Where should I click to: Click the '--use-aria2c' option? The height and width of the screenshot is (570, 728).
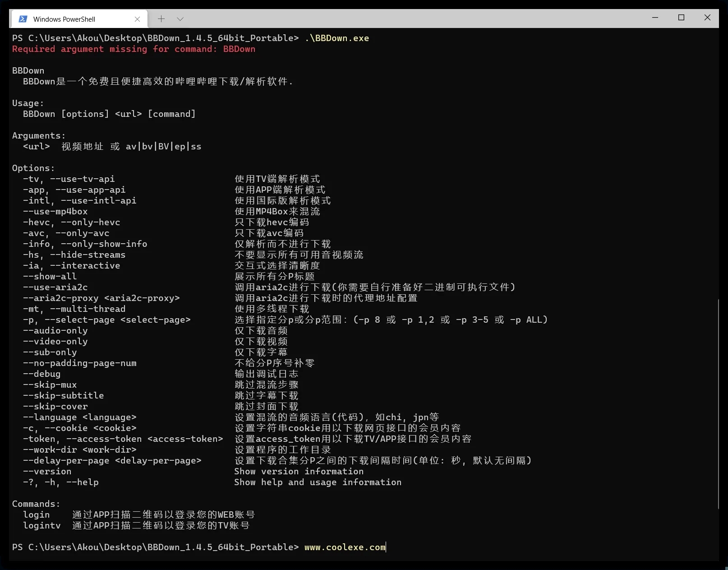tap(55, 287)
